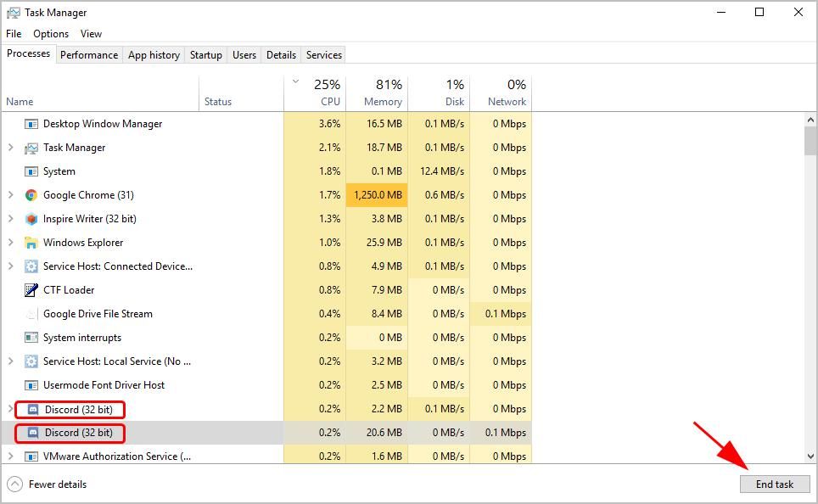818x504 pixels.
Task: Switch to the Startup tab
Action: pyautogui.click(x=205, y=55)
